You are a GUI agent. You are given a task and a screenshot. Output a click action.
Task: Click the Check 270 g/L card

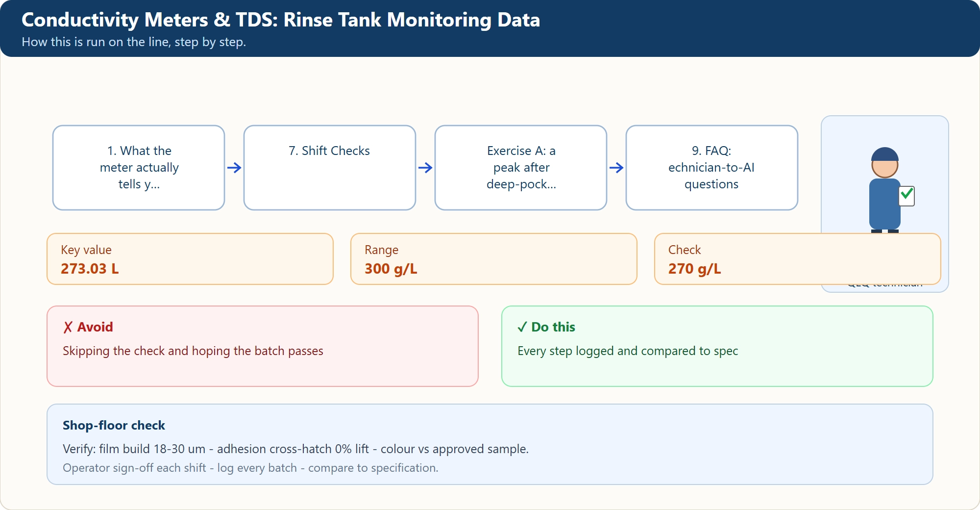click(798, 259)
